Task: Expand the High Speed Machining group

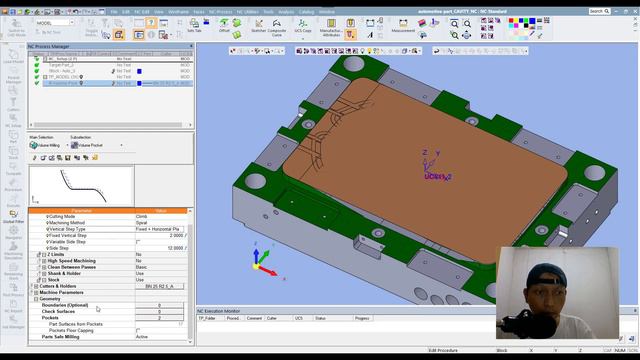Action: pyautogui.click(x=44, y=261)
